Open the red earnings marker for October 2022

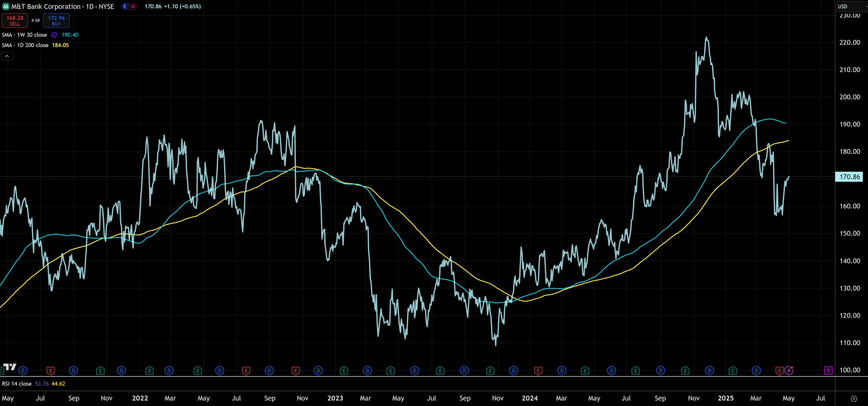296,371
